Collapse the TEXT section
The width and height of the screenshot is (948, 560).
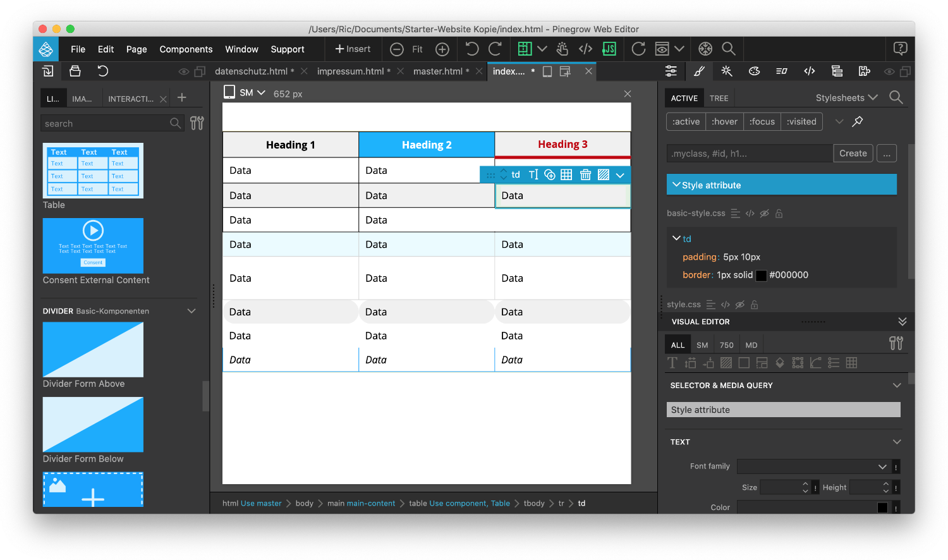897,442
